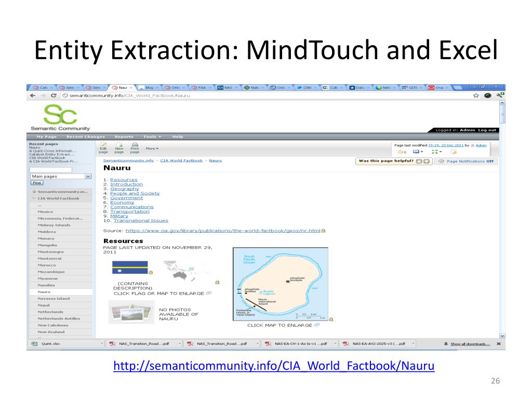Click Show all downloads link
This screenshot has width=532, height=399.
coord(470,344)
